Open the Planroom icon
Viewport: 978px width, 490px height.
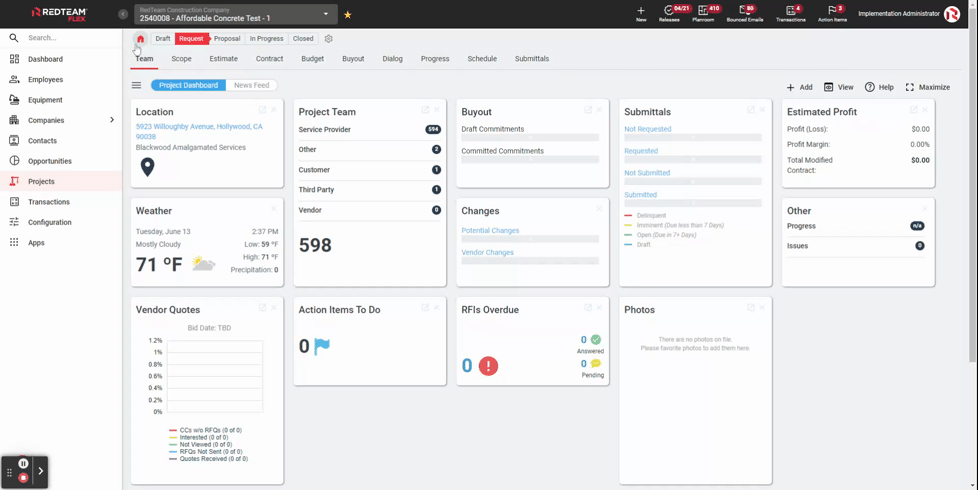pos(703,14)
